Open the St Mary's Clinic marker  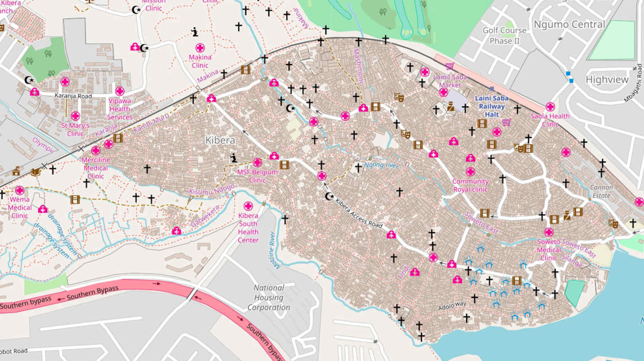(x=75, y=116)
